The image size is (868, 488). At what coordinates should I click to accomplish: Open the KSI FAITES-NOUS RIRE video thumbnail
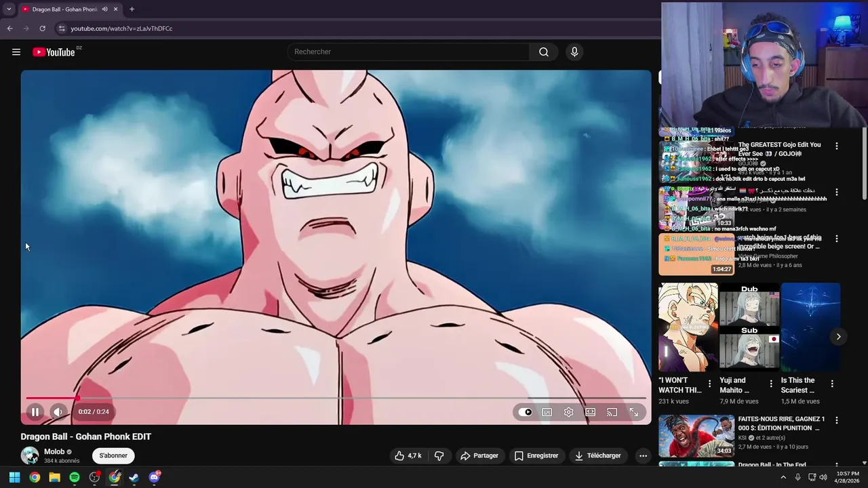coord(696,436)
